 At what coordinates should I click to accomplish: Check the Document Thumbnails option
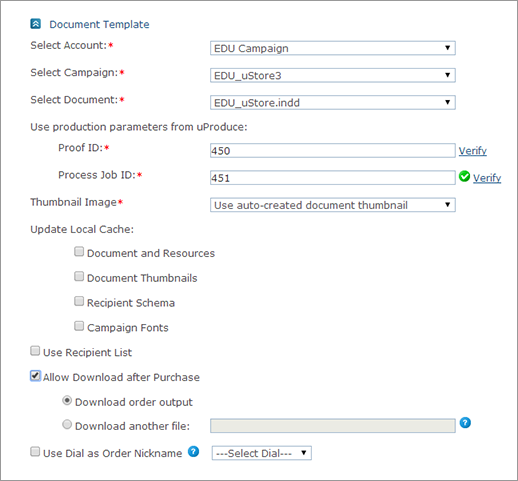click(x=79, y=276)
